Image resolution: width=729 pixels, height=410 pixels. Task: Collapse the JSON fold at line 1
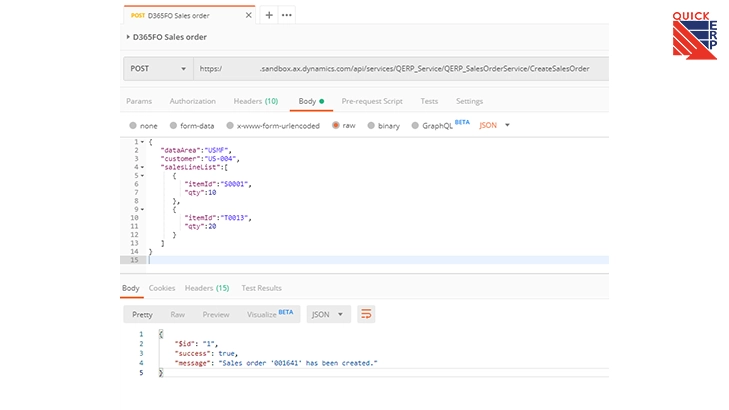[142, 142]
